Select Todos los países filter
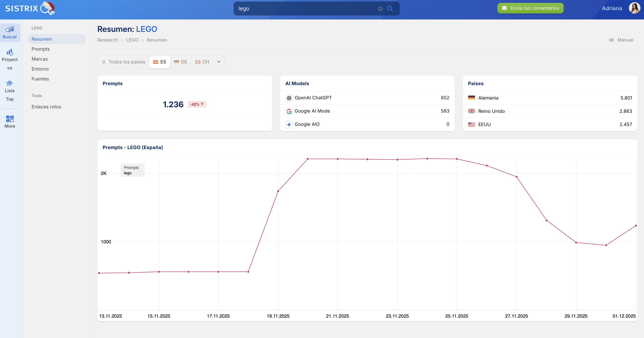The height and width of the screenshot is (338, 644). 124,62
